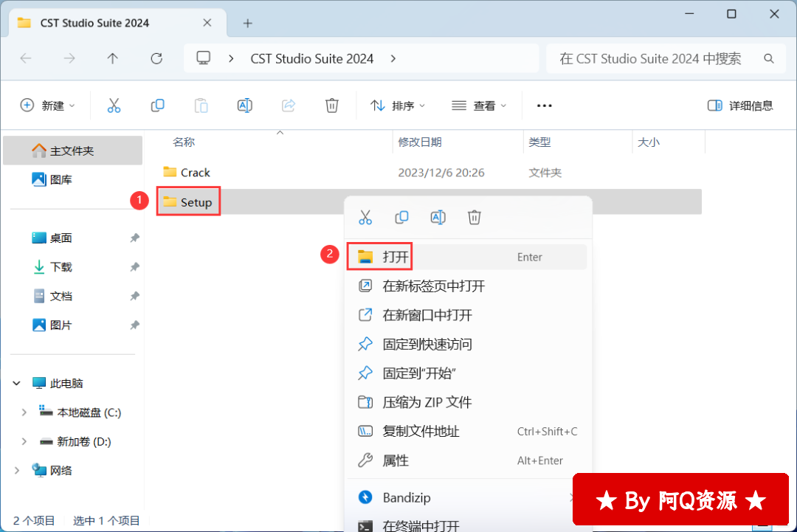
Task: Click the chevron before CST Studio Suite 2024 breadcrumb
Action: pos(231,58)
